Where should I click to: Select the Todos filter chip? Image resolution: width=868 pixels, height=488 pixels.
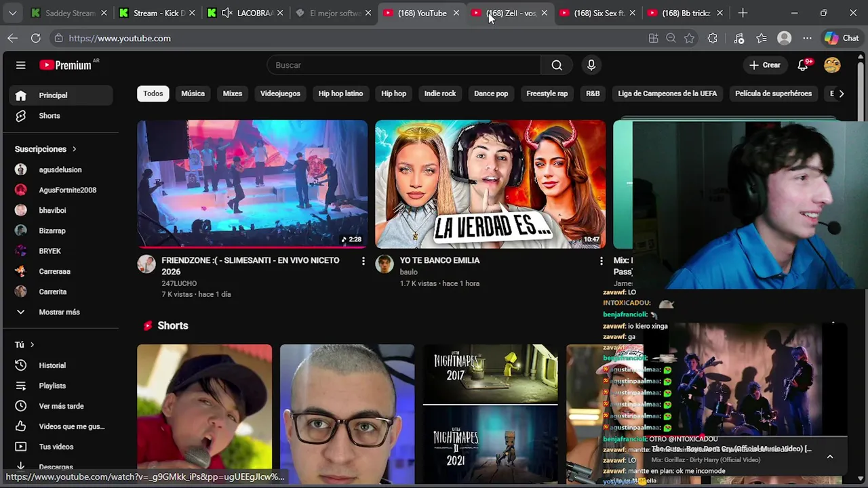coord(153,94)
